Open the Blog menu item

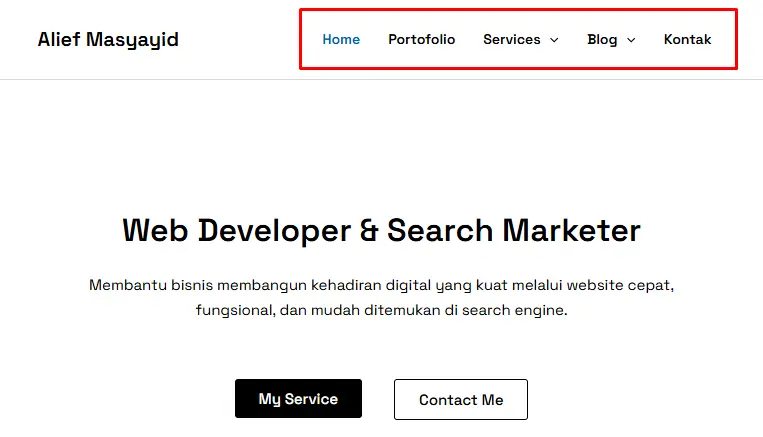[602, 39]
